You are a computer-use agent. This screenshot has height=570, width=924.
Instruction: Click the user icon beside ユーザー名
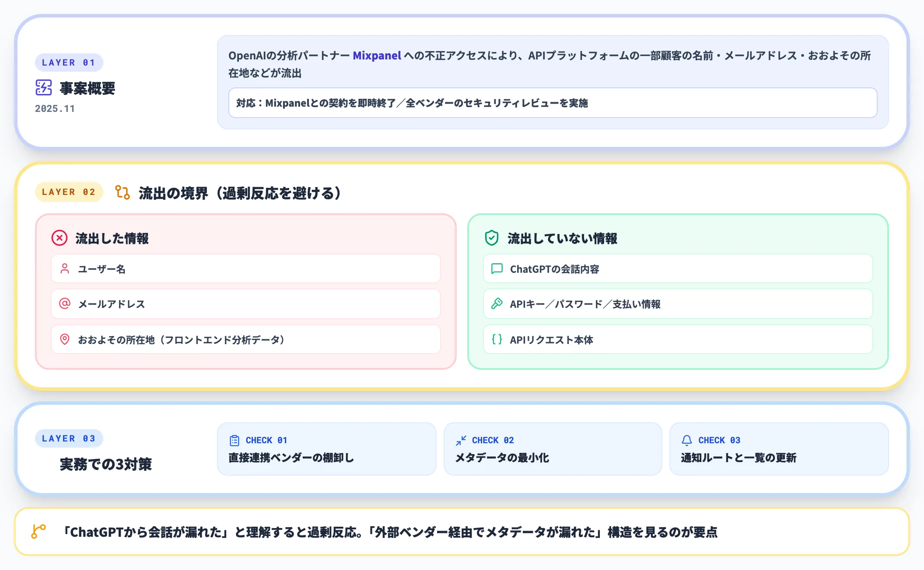[x=65, y=268]
